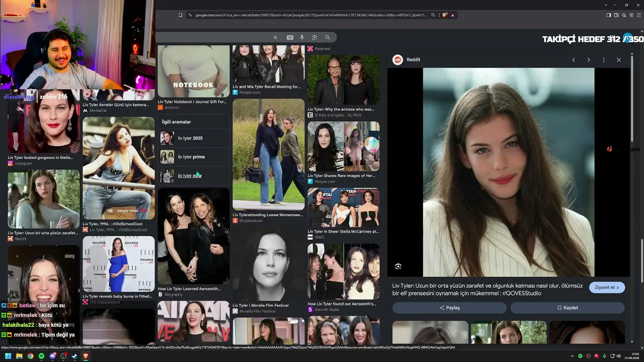Image resolution: width=644 pixels, height=362 pixels.
Task: Start voice search with the microphone icon
Action: (x=302, y=37)
